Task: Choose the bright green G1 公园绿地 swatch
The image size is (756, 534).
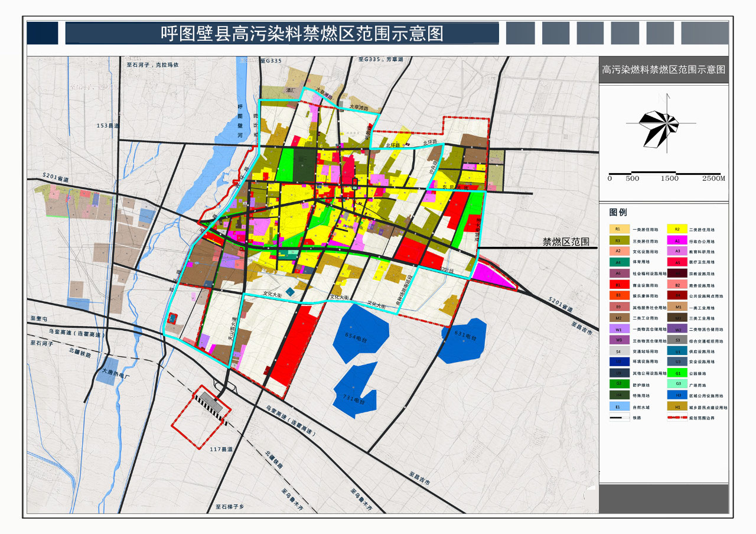Action: [677, 373]
